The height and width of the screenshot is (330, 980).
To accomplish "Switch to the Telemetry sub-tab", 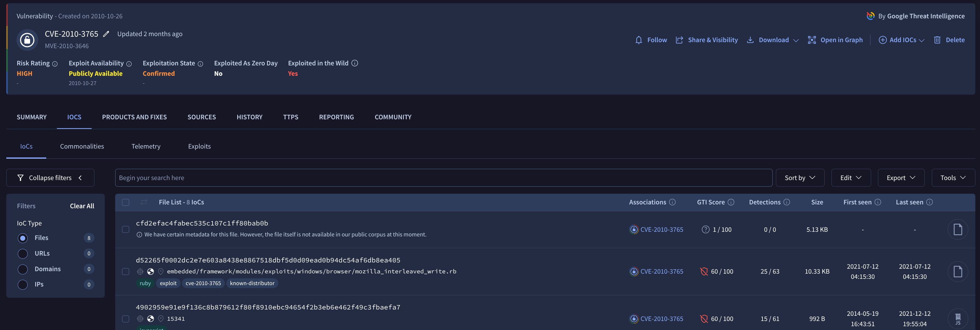I will click(x=146, y=147).
